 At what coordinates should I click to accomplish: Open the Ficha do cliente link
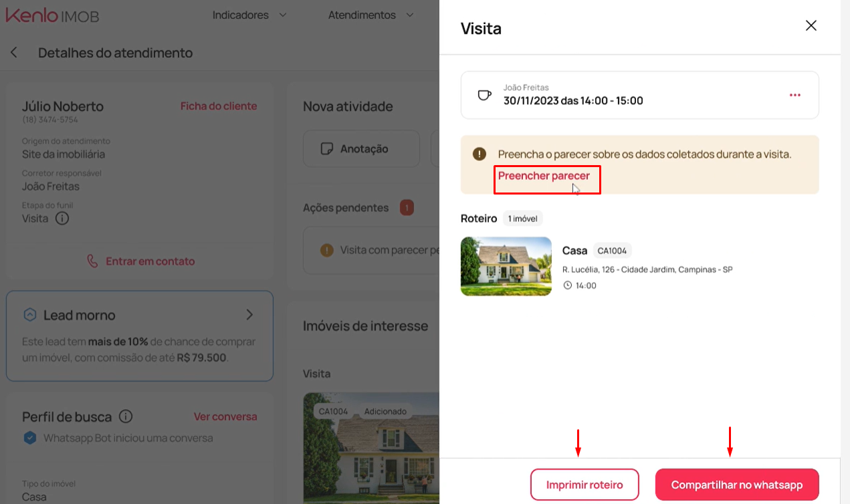pyautogui.click(x=219, y=106)
